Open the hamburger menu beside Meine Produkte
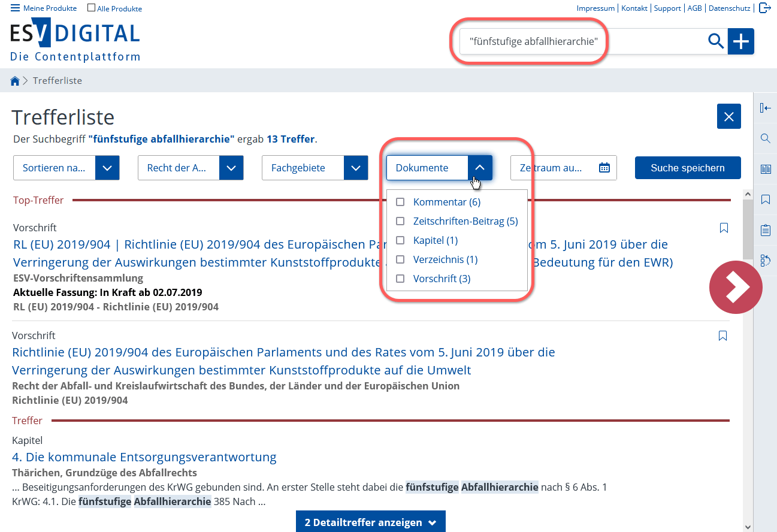Image resolution: width=777 pixels, height=532 pixels. (15, 8)
